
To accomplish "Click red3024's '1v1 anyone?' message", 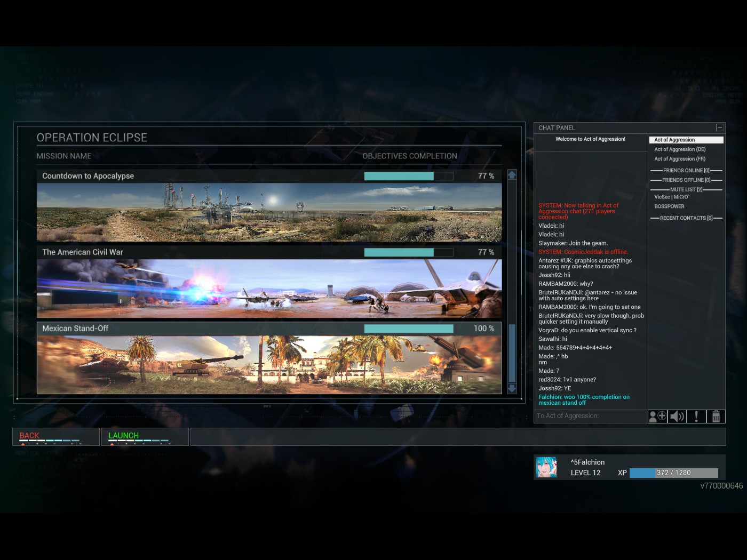I will coord(567,380).
